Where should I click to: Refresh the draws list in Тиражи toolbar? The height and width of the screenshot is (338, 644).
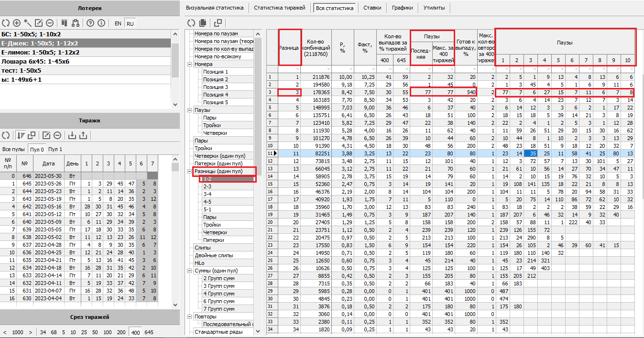[x=6, y=135]
